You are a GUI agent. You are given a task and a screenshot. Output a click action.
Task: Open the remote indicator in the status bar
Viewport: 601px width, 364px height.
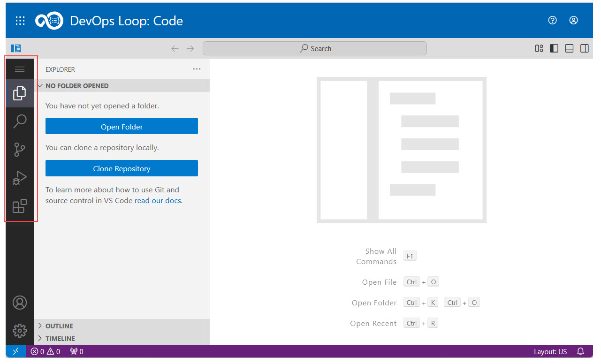coord(15,351)
